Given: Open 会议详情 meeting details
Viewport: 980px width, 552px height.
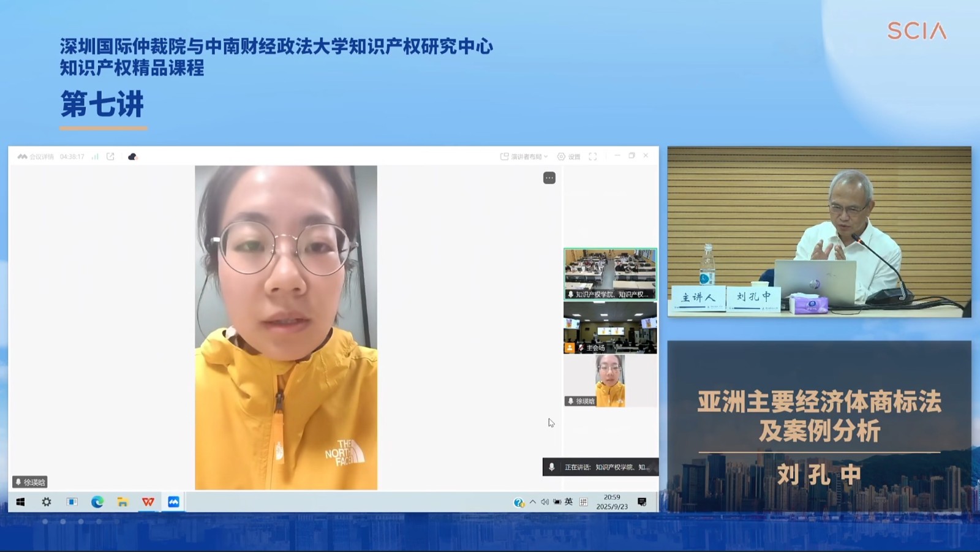Looking at the screenshot, I should click(x=42, y=156).
